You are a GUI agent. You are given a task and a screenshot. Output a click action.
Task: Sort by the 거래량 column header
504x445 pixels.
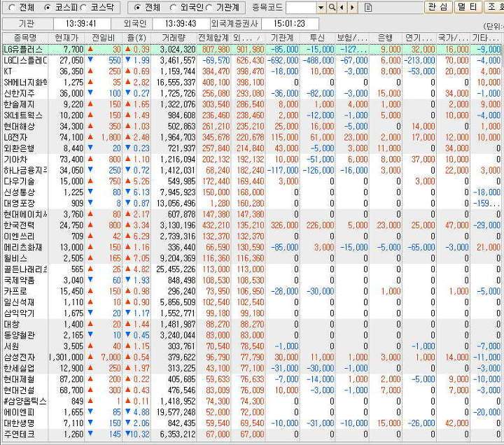[174, 38]
